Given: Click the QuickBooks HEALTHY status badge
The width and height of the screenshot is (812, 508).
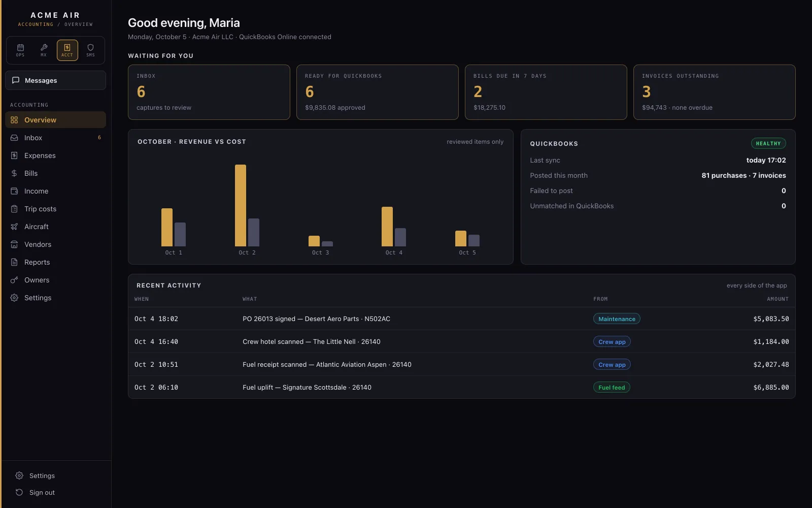Looking at the screenshot, I should 768,143.
